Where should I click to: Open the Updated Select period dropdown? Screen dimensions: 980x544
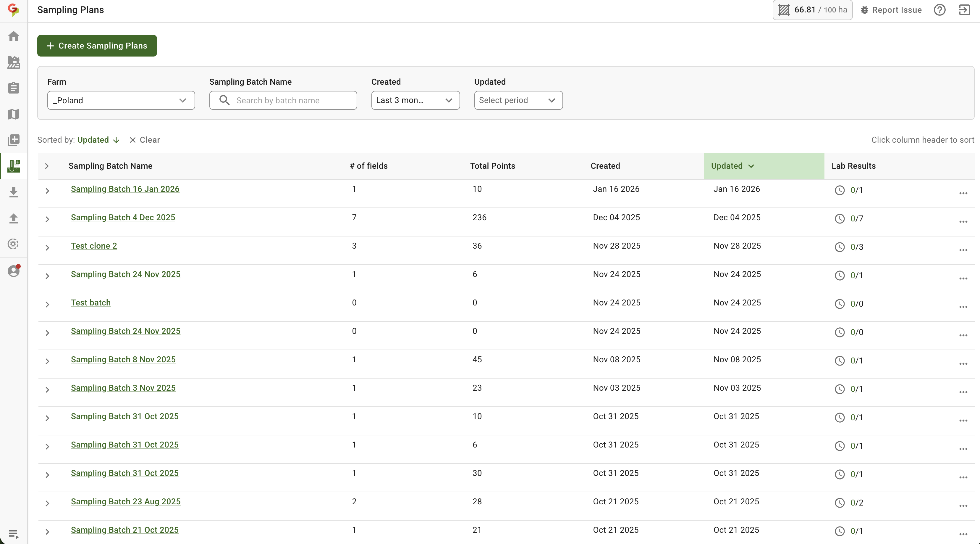coord(518,101)
